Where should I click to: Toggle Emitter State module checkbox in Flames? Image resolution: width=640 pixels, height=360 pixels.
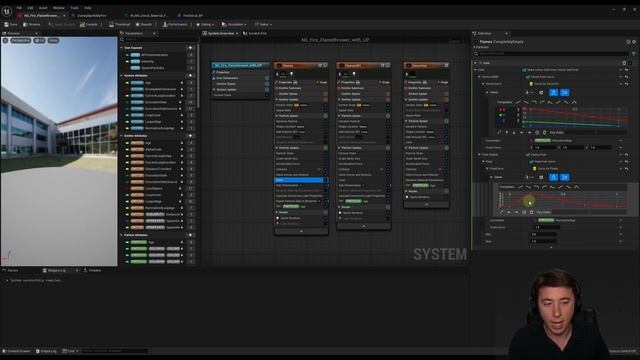326,105
